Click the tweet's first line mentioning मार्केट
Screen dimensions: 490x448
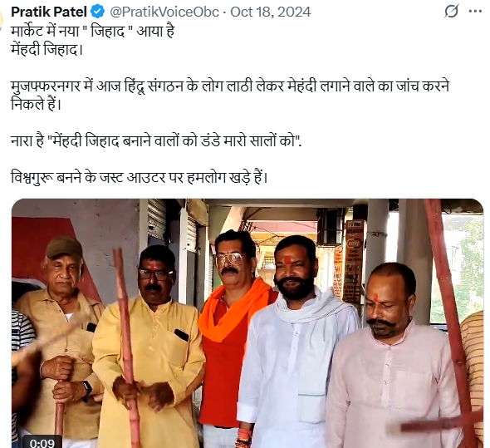pos(92,32)
